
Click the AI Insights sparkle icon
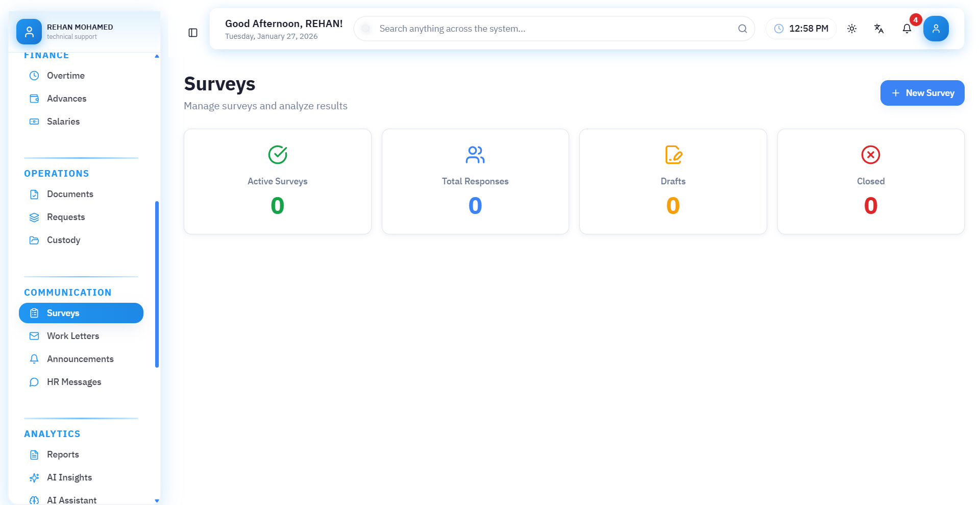tap(34, 477)
